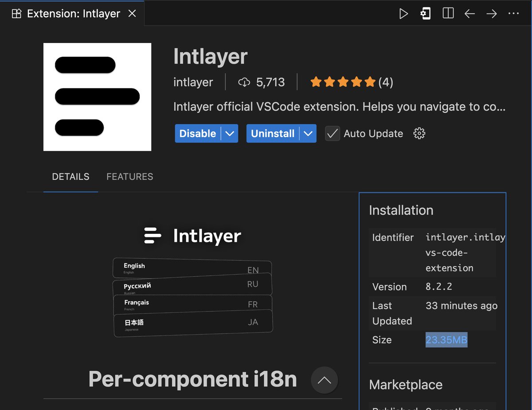Image resolution: width=532 pixels, height=410 pixels.
Task: Go back with the left arrow icon
Action: click(x=470, y=14)
